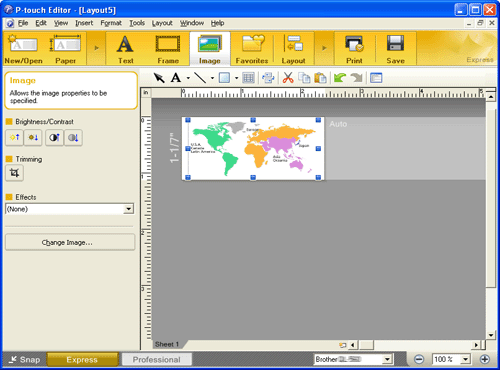Screen dimensions: 500x370
Task: Select the Image panel tab
Action: tap(210, 49)
